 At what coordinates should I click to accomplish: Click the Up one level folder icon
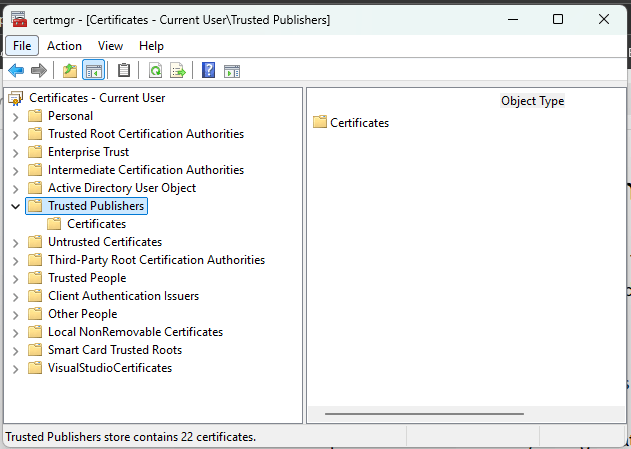(x=70, y=70)
